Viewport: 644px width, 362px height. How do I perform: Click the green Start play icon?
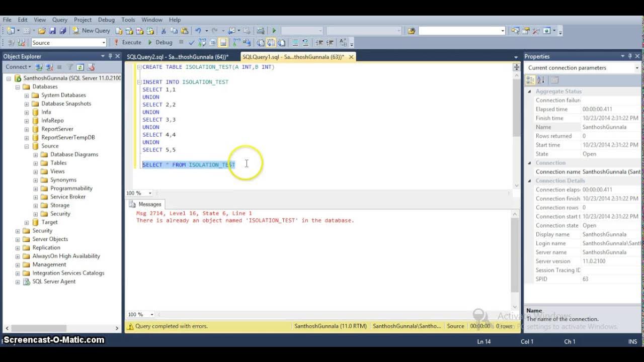tap(274, 31)
